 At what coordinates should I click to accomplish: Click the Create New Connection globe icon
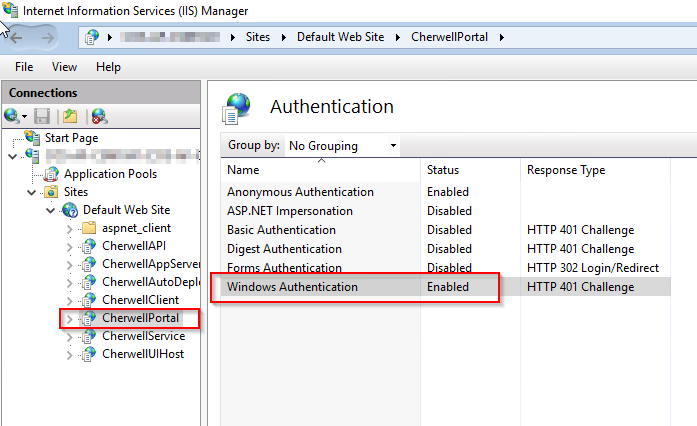tap(13, 116)
